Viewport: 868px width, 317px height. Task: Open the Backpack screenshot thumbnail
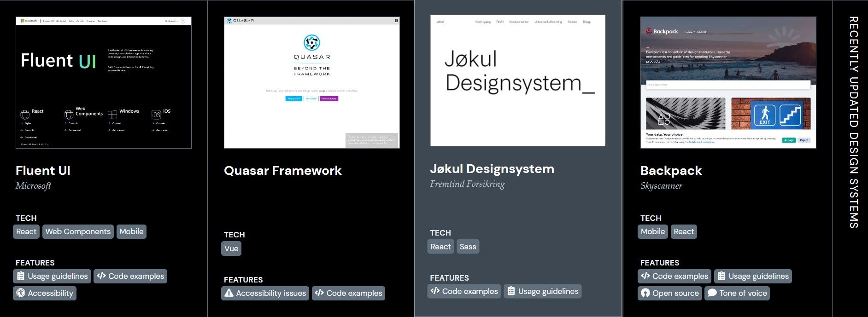point(728,83)
